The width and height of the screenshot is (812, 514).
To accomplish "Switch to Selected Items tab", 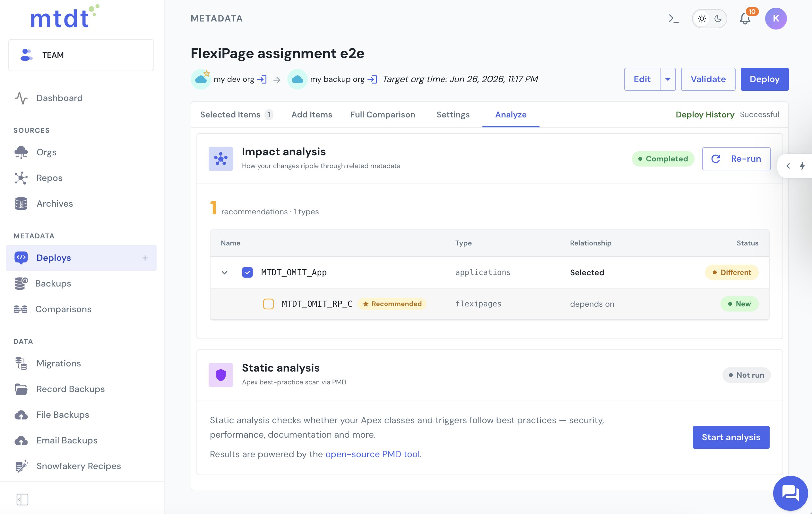I will [237, 115].
